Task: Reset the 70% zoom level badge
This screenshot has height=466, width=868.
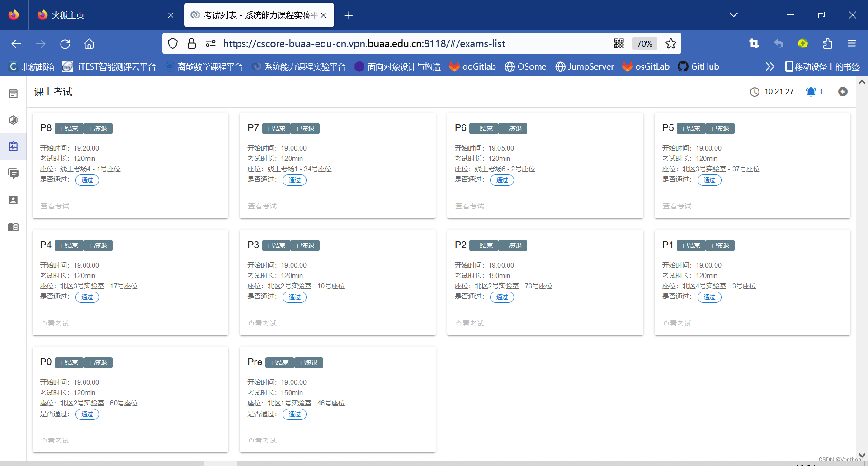Action: click(645, 43)
